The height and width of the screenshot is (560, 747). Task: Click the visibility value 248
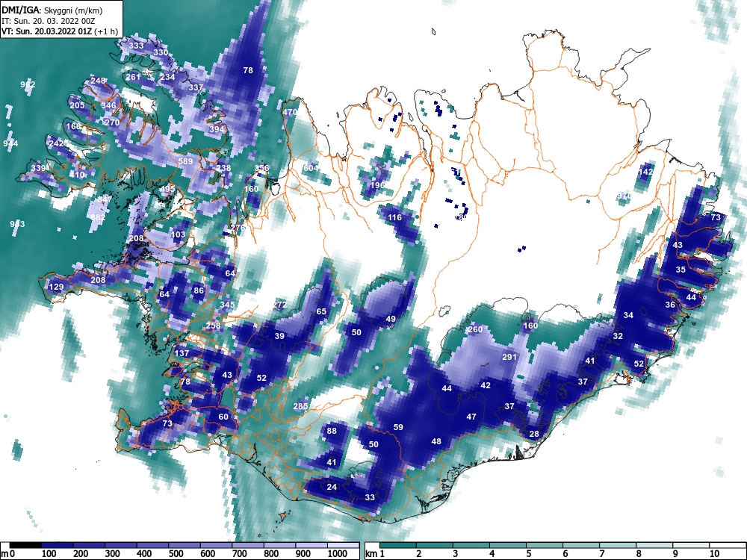pyautogui.click(x=98, y=81)
